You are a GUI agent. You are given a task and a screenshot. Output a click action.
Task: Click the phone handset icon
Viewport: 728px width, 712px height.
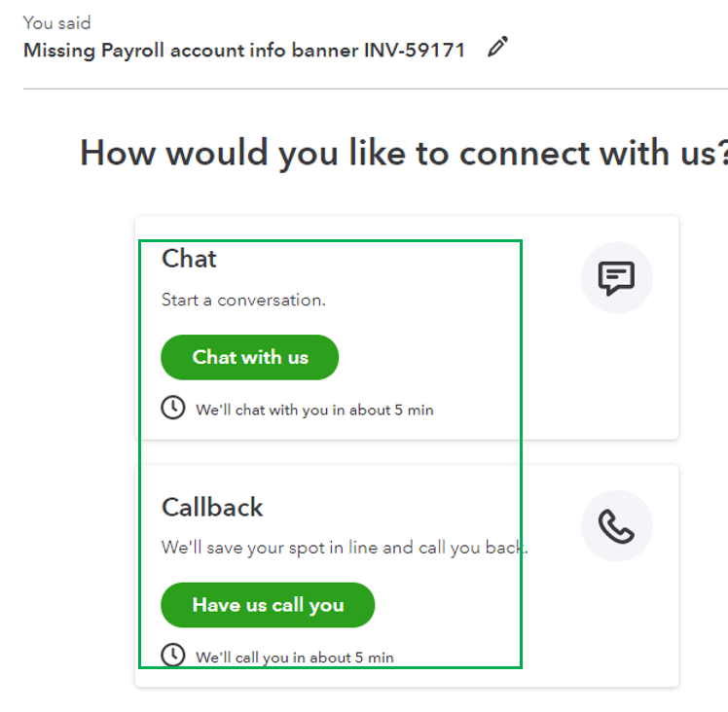pos(616,526)
